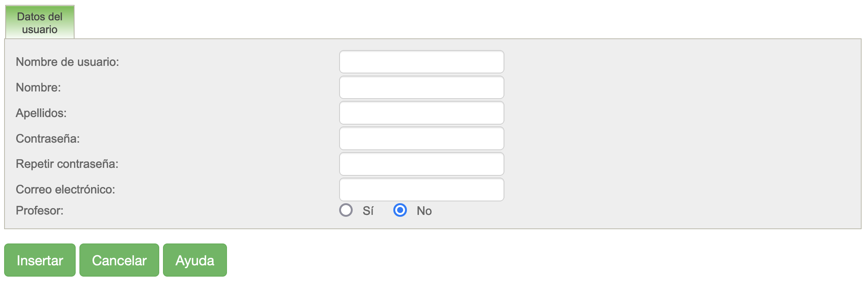
Task: Click the "No" text beside the radio
Action: click(x=424, y=211)
